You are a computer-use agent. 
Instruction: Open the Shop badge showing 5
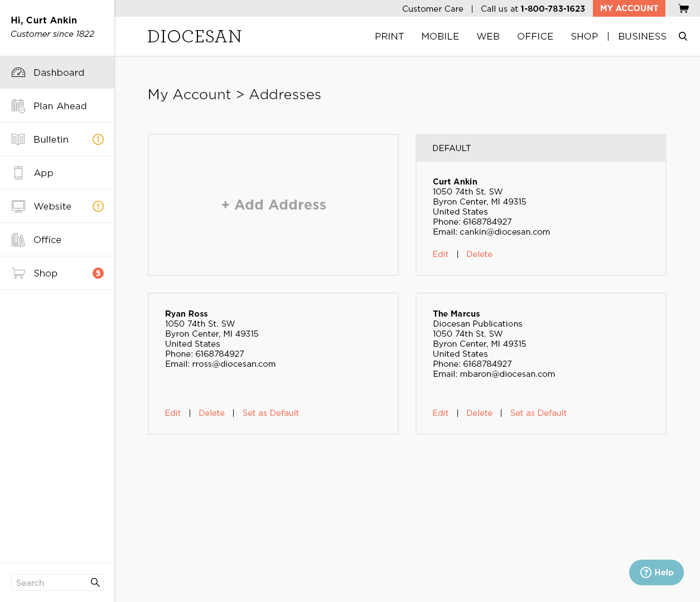click(x=98, y=273)
